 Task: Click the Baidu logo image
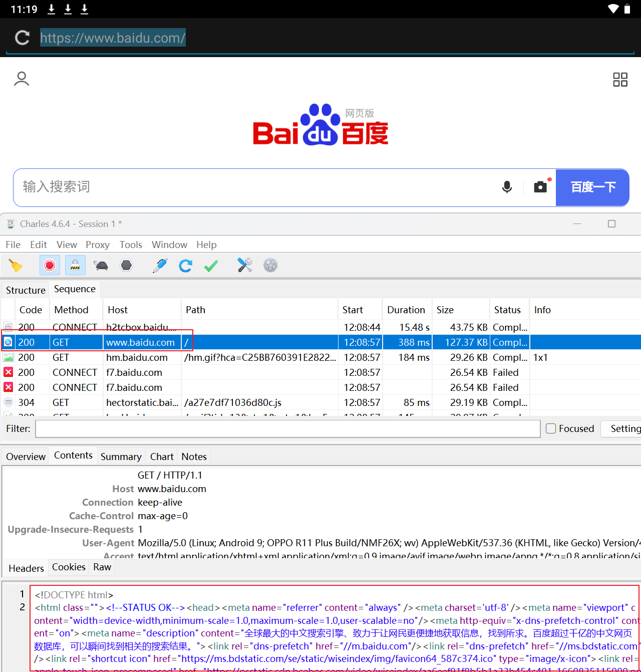coord(320,125)
